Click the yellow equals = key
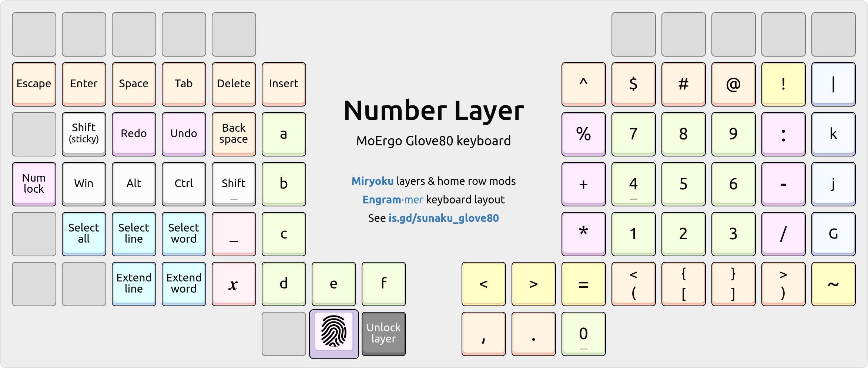The width and height of the screenshot is (868, 368). click(584, 284)
